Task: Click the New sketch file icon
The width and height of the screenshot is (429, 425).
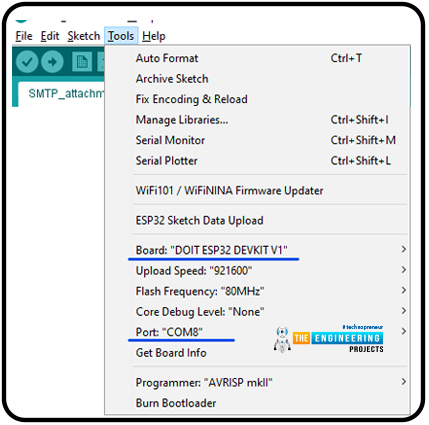Action: [82, 62]
